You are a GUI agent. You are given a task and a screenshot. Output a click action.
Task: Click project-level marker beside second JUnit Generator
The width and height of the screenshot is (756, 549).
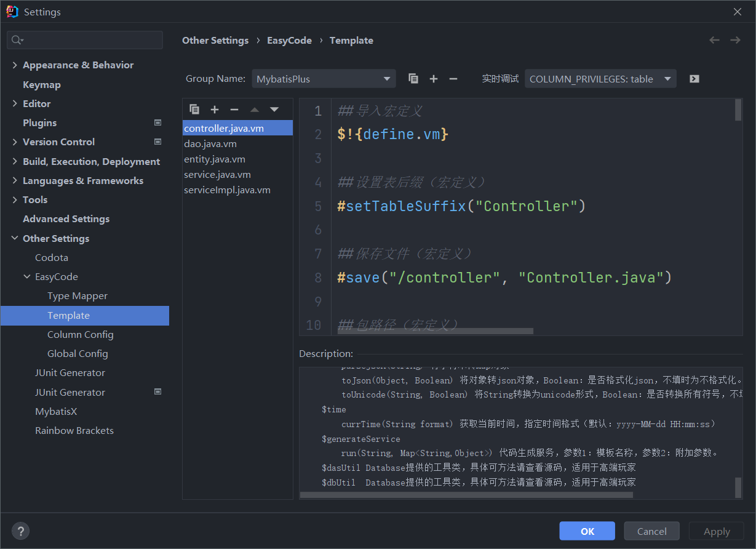(x=157, y=391)
